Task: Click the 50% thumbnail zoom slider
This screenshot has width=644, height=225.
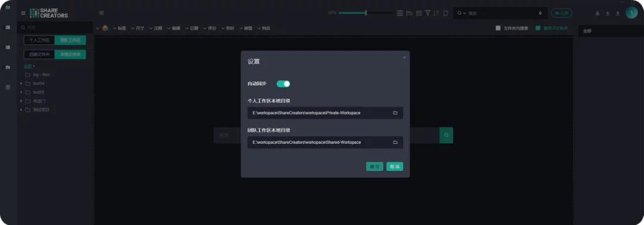Action: (366, 13)
